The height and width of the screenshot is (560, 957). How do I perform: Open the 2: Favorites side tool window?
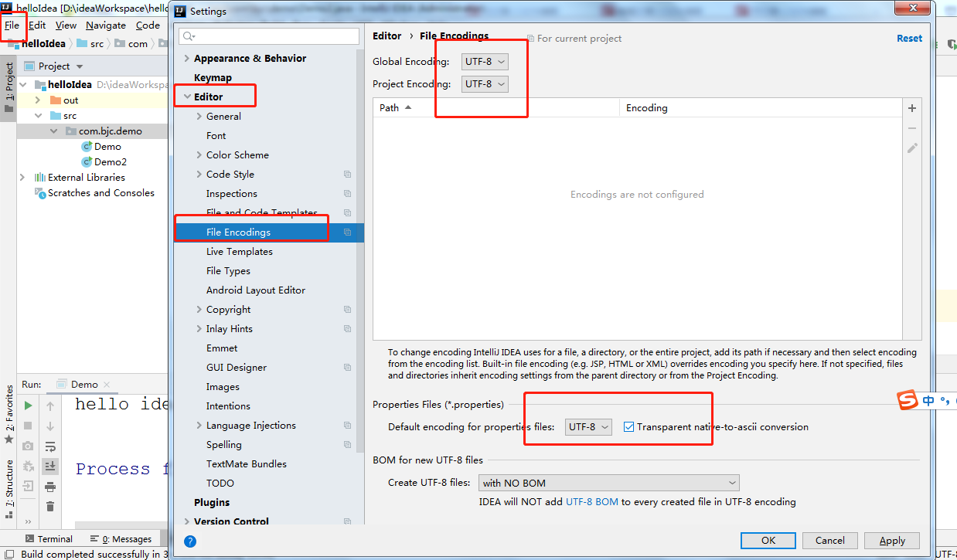[9, 414]
